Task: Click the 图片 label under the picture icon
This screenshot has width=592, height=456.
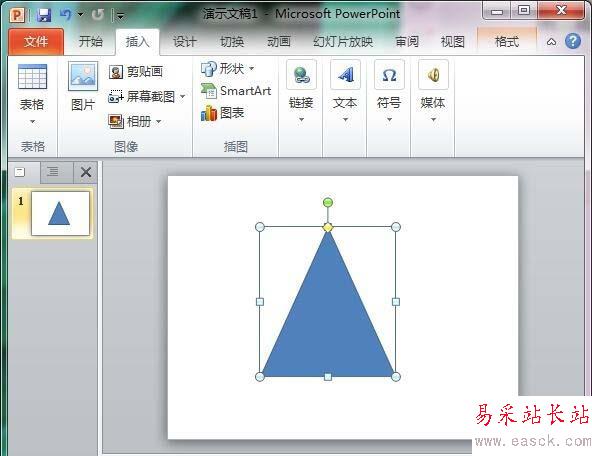Action: pos(83,105)
